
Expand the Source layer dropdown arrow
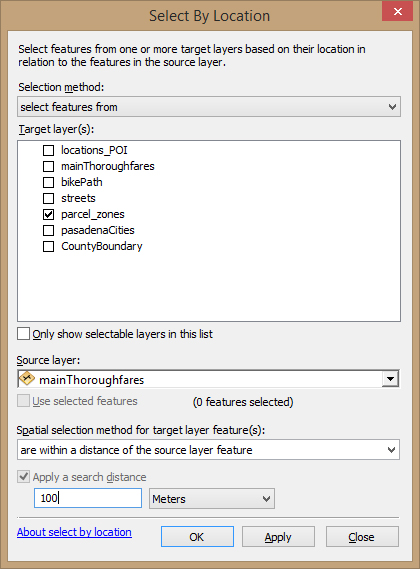click(391, 379)
